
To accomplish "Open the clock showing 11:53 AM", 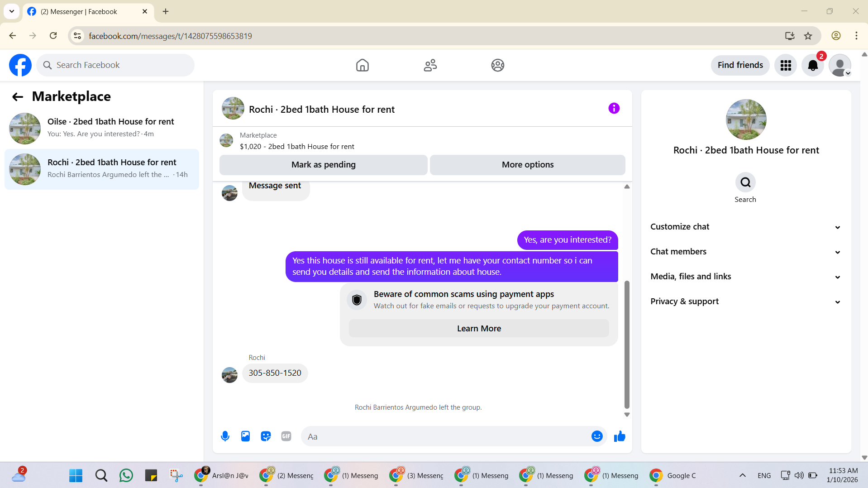I will click(843, 475).
